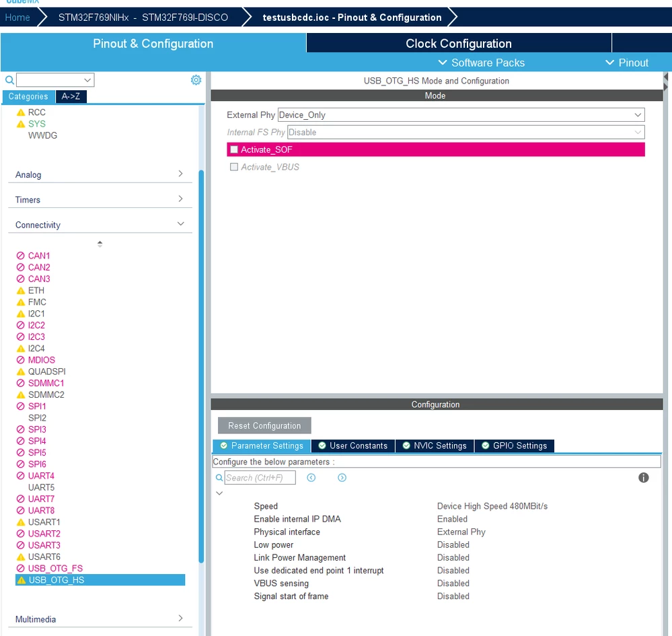Screen dimensions: 672x636
Task: Click the disabled icon beside SDMMC1
Action: 21,383
